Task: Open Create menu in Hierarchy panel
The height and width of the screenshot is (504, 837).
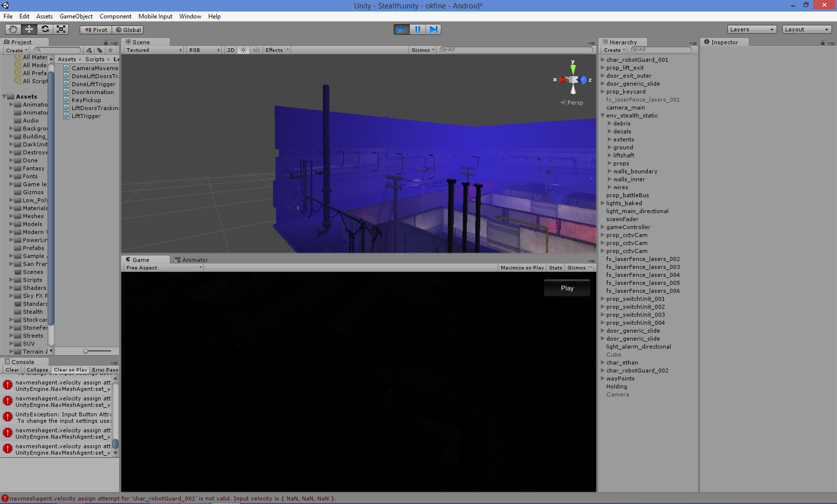Action: point(614,50)
